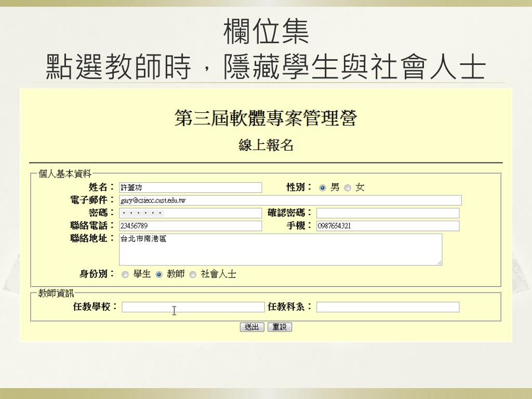The width and height of the screenshot is (532, 399).
Task: Choose 學生 as identity type
Action: point(125,274)
